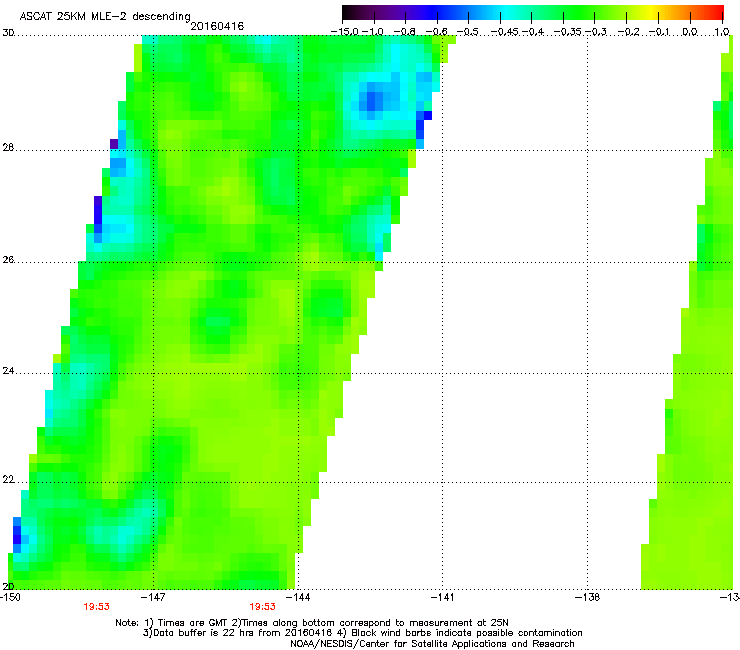This screenshot has width=740, height=650.
Task: Click the -0.45 color scale label
Action: click(504, 32)
